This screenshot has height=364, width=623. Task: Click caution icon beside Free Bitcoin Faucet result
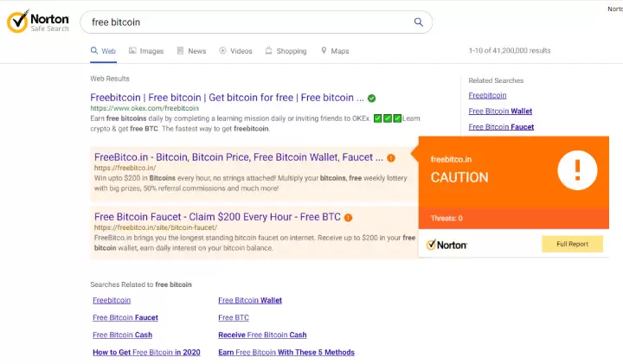348,218
